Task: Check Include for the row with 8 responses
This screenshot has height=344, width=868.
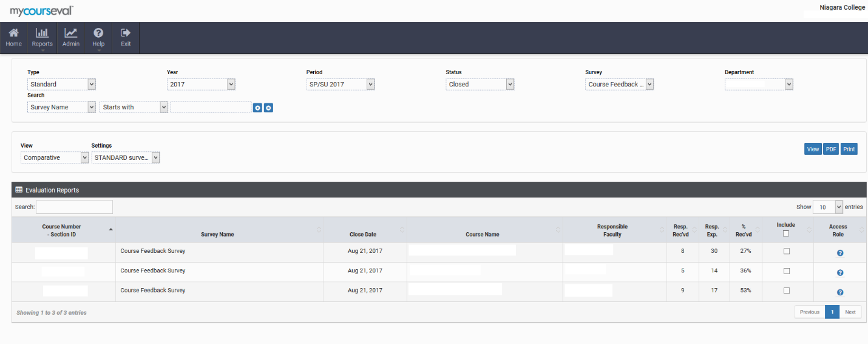Action: tap(787, 251)
